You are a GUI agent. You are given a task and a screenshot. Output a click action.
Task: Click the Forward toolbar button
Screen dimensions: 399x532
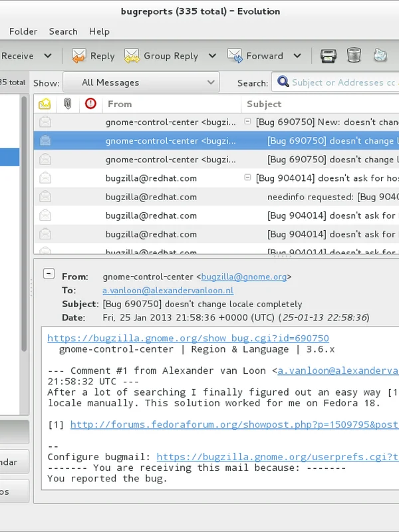(255, 56)
